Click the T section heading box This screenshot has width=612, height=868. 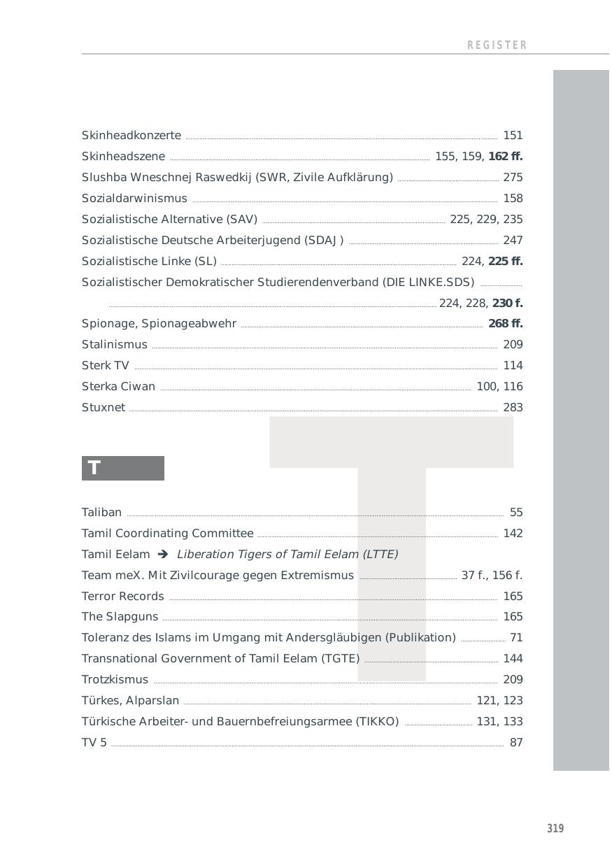click(x=123, y=468)
